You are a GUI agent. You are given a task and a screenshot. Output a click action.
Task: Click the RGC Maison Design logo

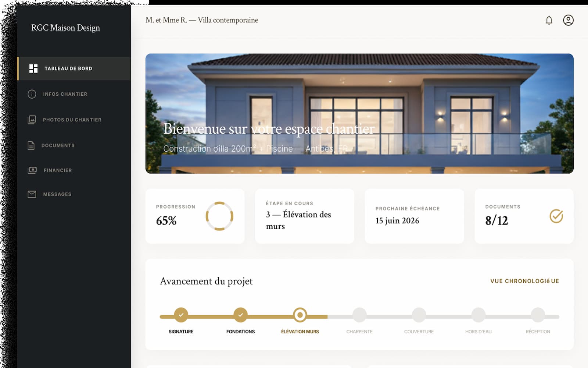(65, 28)
